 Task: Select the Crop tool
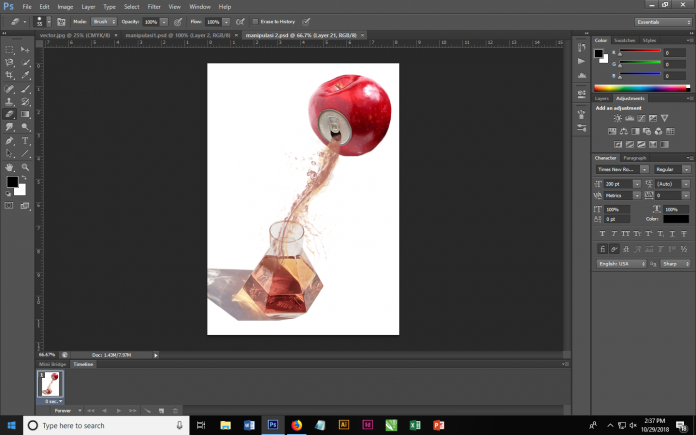10,75
